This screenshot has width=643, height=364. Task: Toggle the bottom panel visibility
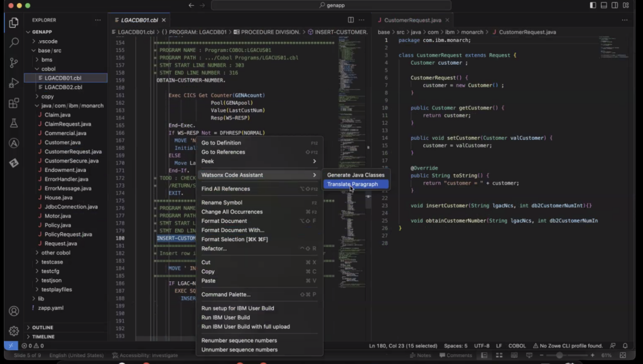point(603,5)
